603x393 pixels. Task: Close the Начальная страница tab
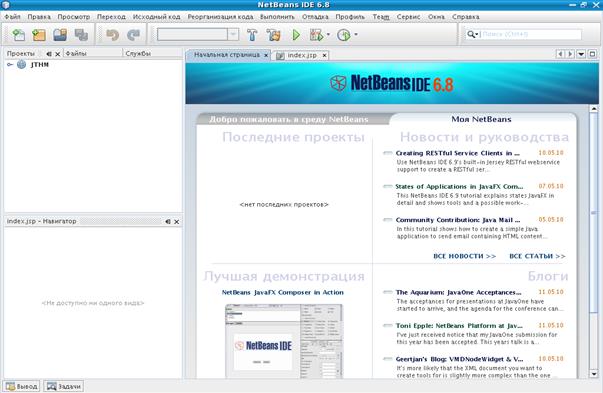pyautogui.click(x=266, y=55)
